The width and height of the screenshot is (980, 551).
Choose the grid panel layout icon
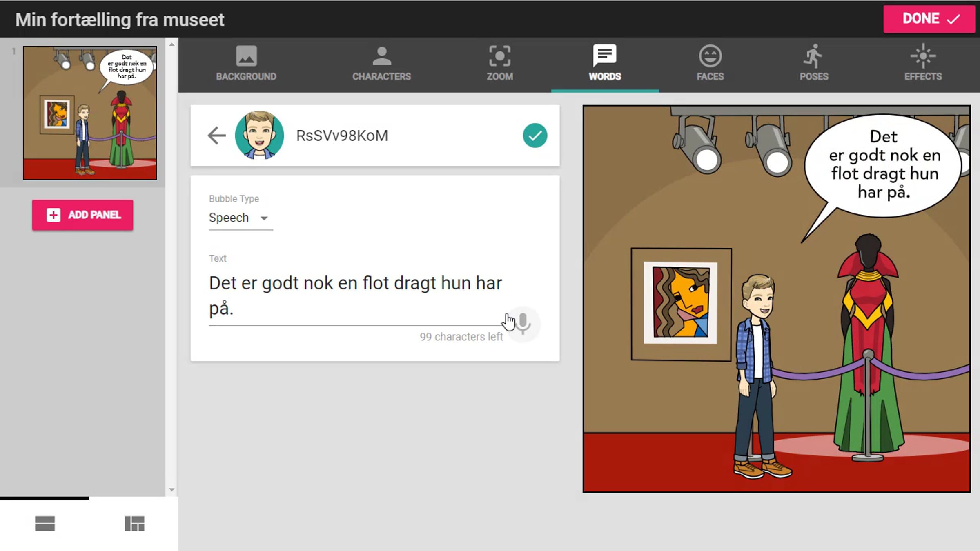[x=134, y=524]
